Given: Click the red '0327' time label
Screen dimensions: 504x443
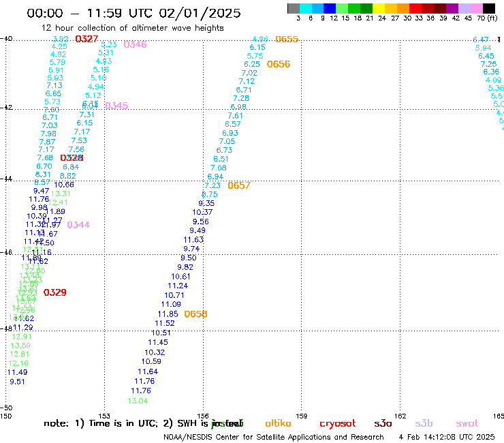Looking at the screenshot, I should pyautogui.click(x=86, y=39).
